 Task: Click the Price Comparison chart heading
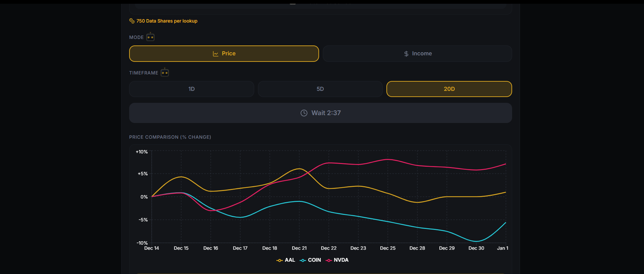point(170,137)
